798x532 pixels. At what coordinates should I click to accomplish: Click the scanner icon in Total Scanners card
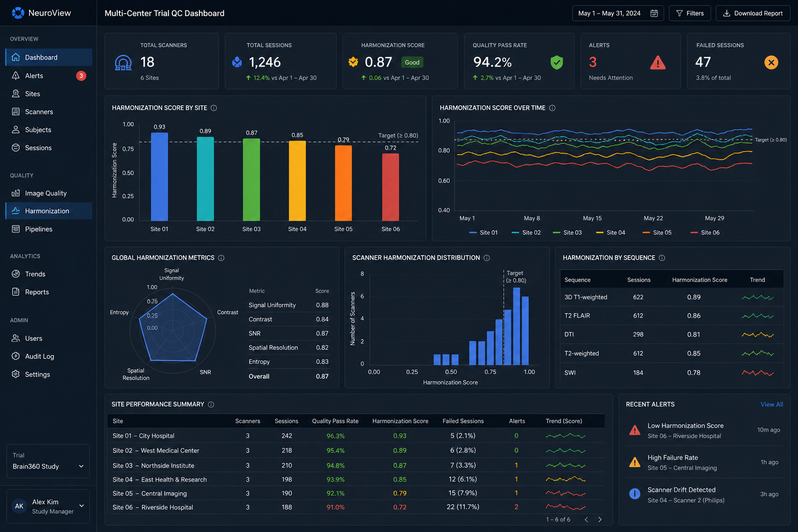click(123, 63)
